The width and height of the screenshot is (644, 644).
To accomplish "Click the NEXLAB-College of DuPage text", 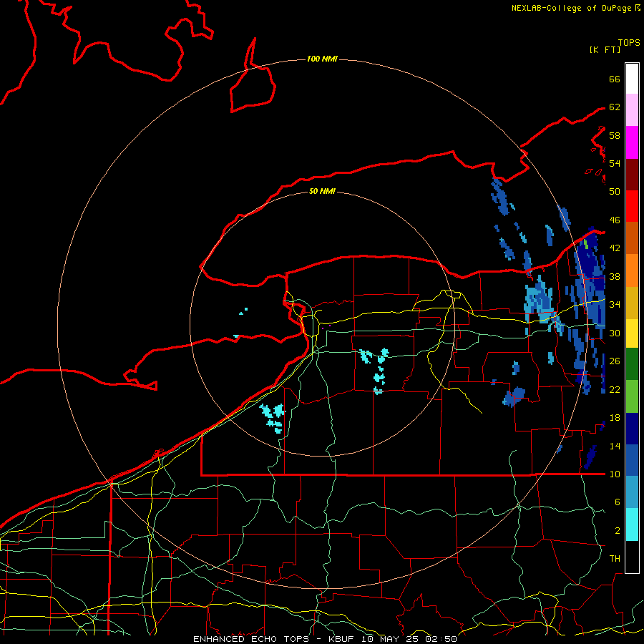I will 571,8.
